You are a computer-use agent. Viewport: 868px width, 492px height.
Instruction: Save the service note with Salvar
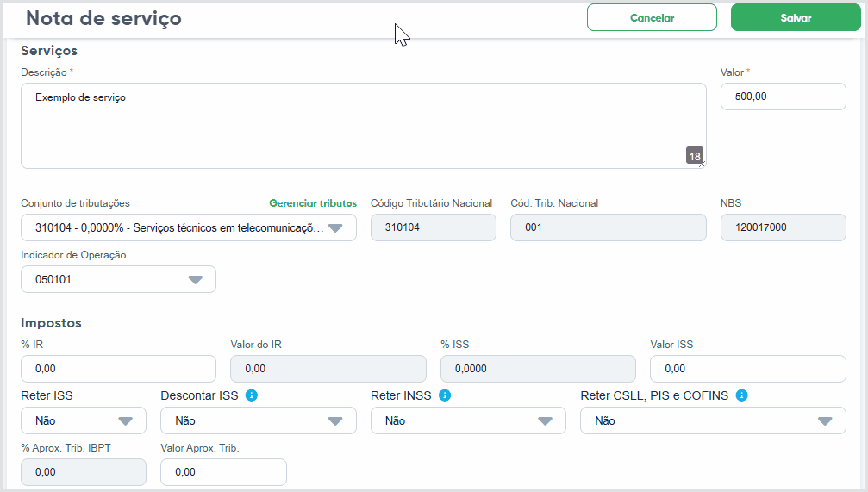click(x=796, y=18)
